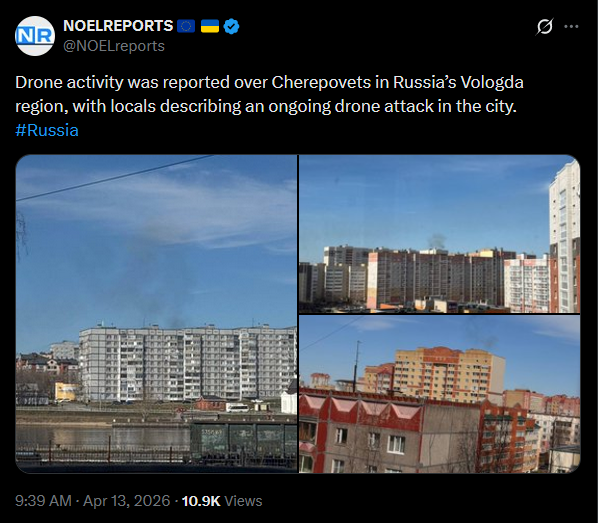Open the bottom-right orange buildings photo
598x523 pixels.
(439, 394)
